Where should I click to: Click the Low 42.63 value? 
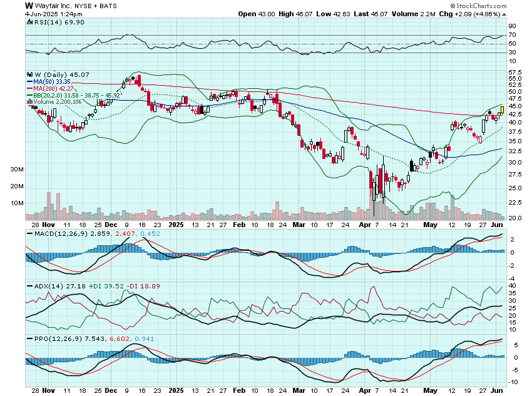(333, 14)
